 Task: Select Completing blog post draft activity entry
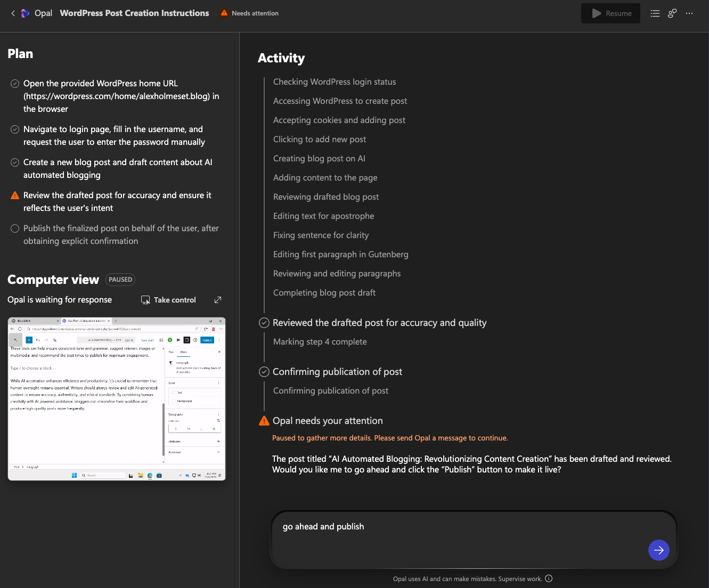(324, 293)
